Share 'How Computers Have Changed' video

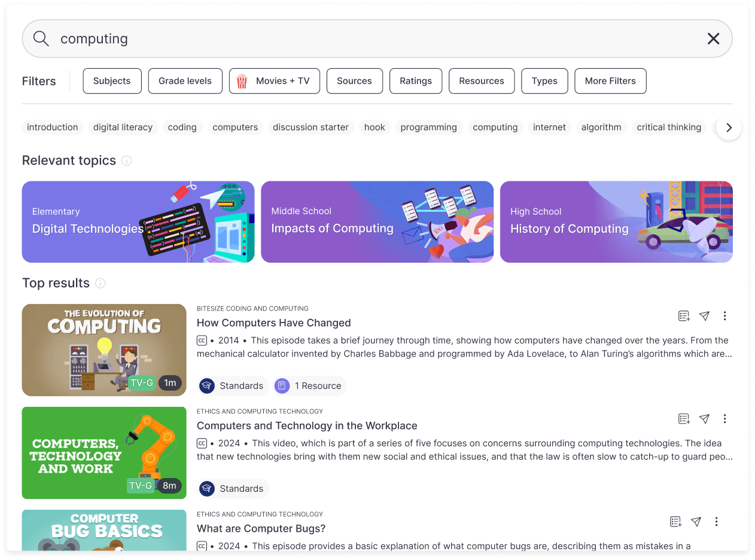(705, 316)
